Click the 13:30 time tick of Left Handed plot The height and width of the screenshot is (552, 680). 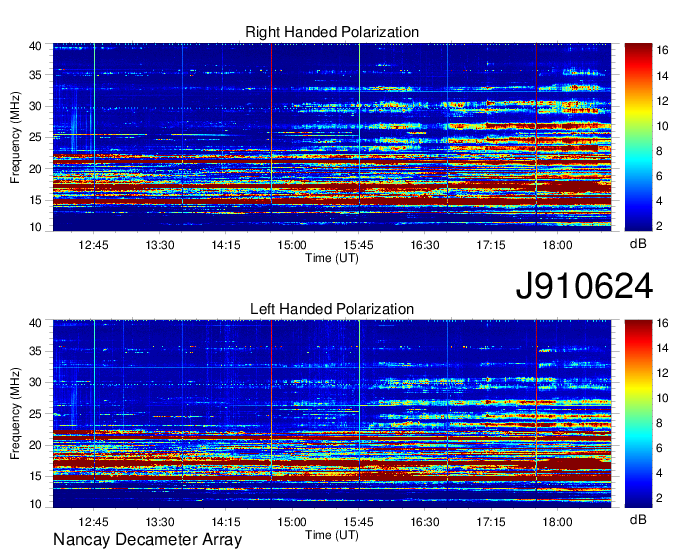pyautogui.click(x=160, y=522)
